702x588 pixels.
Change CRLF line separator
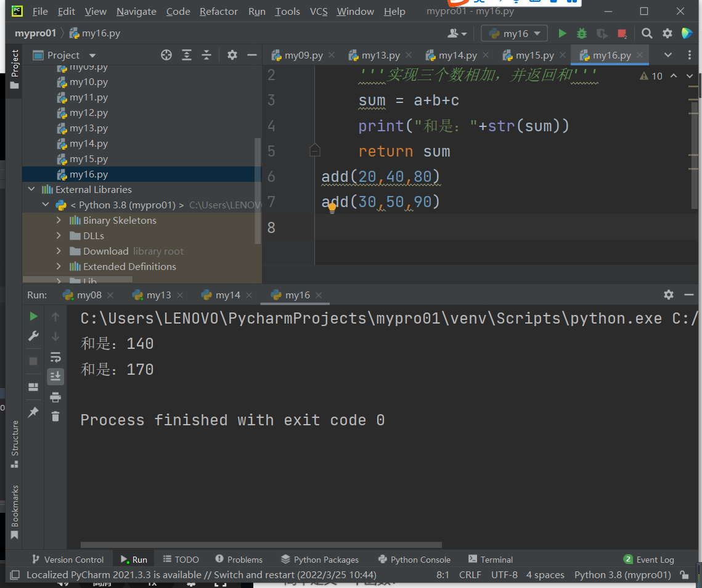470,575
